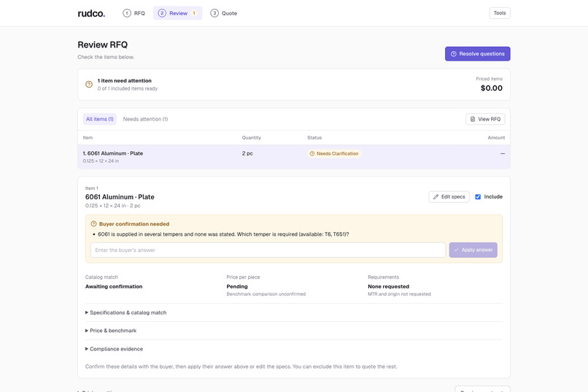This screenshot has width=588, height=392.
Task: Click the 6061 Aluminum · Plate detail heading
Action: pos(120,197)
